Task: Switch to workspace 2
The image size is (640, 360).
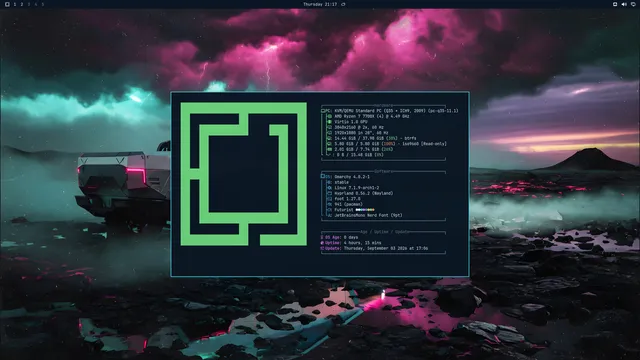Action: [x=22, y=4]
